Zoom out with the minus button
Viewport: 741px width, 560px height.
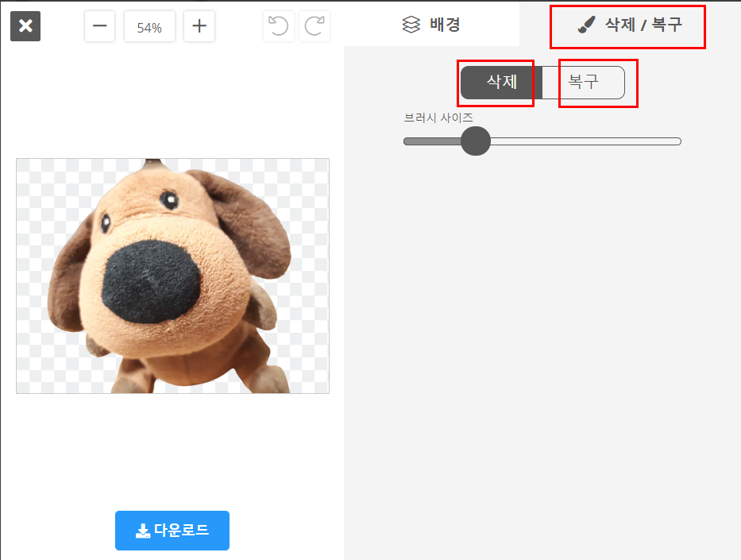tap(100, 26)
